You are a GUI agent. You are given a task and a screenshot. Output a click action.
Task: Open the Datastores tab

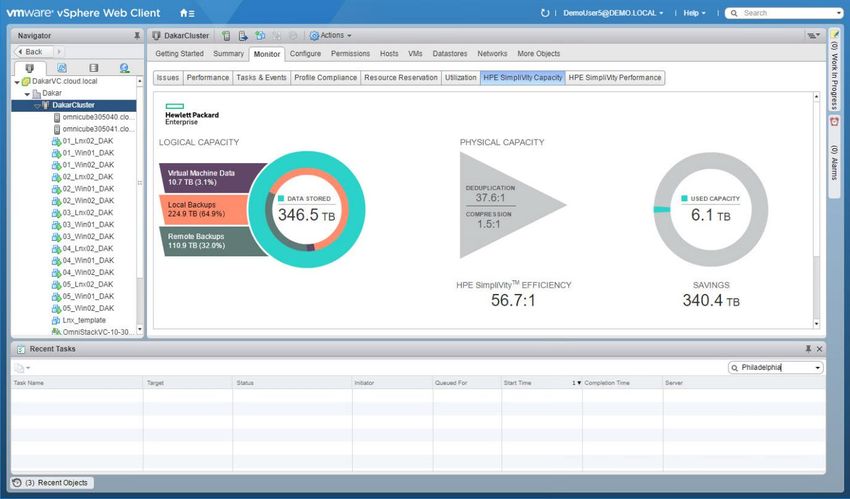pos(450,54)
